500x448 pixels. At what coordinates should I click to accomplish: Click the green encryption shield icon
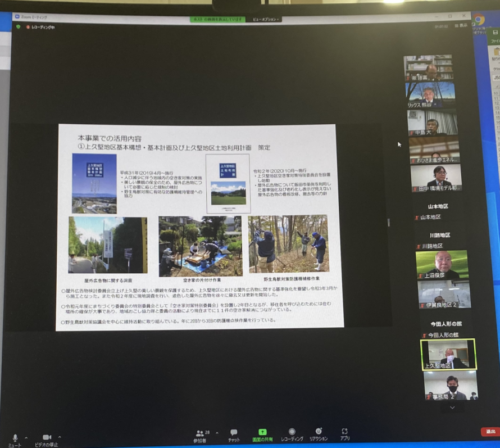[18, 26]
